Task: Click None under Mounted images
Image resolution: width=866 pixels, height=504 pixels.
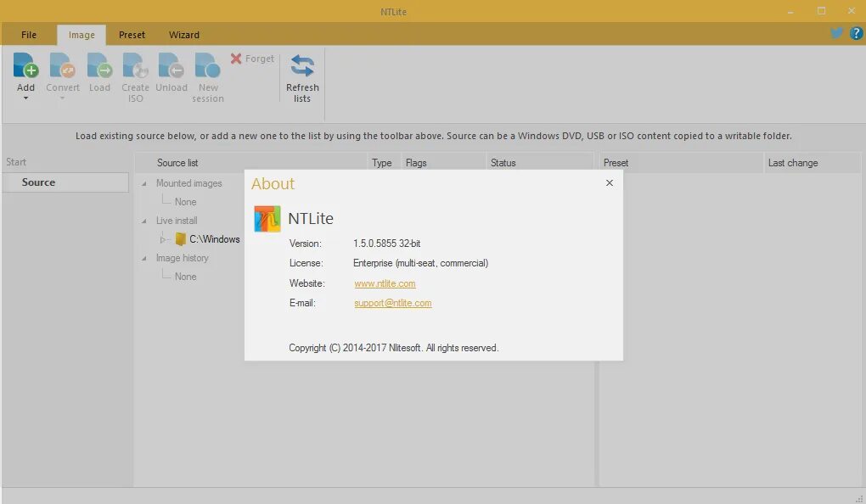Action: coord(186,202)
